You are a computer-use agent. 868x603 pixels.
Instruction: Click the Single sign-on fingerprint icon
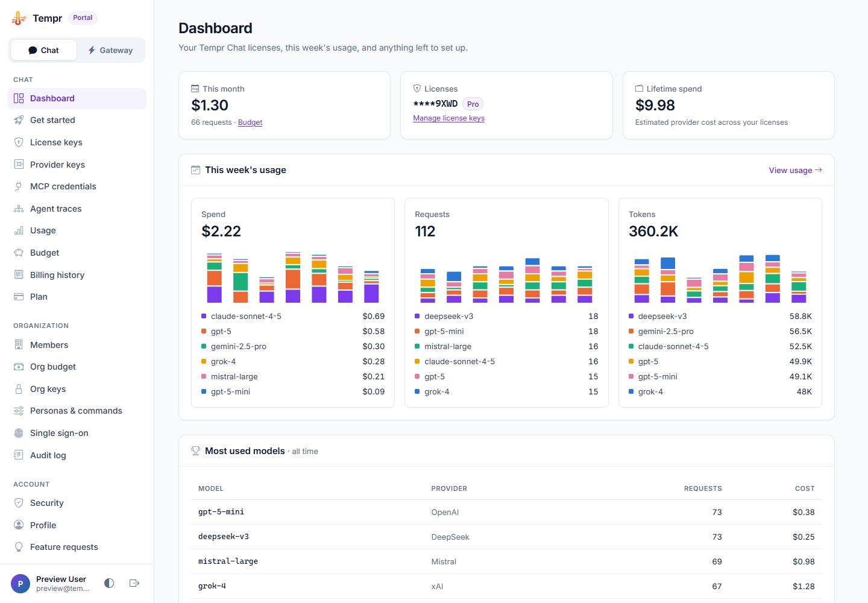coord(19,433)
